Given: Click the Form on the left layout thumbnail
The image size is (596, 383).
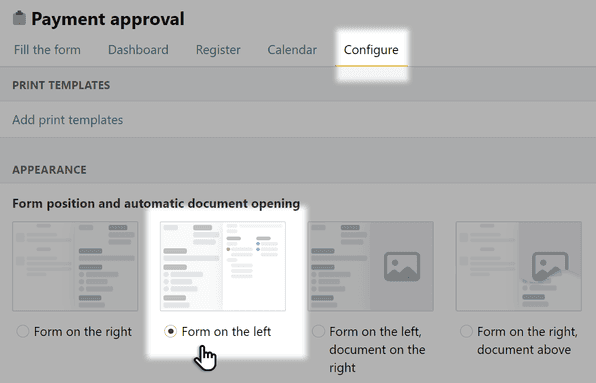Looking at the screenshot, I should coord(223,266).
